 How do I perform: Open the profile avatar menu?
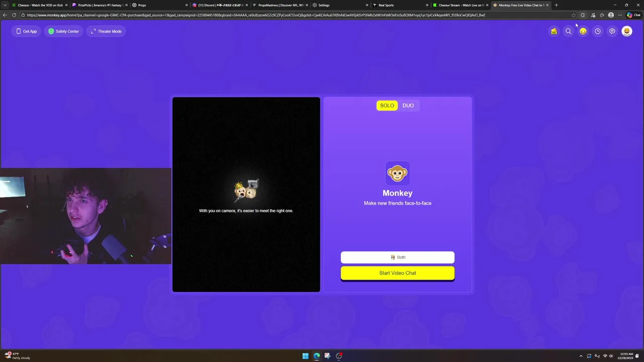(627, 31)
